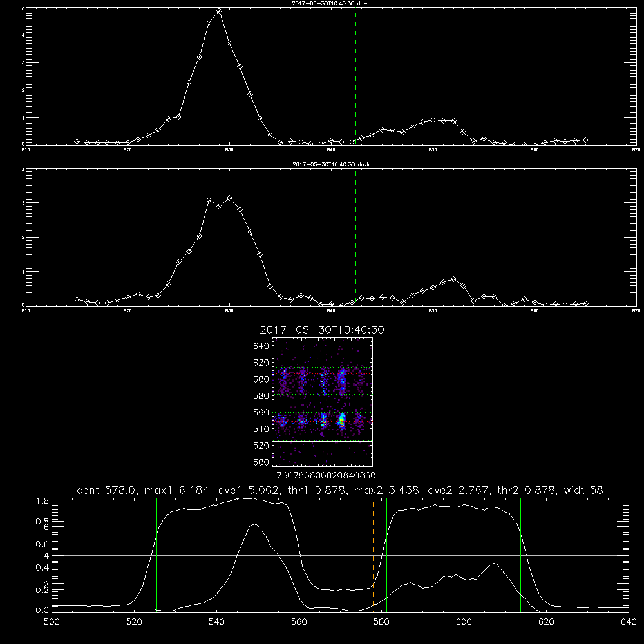Screen dimensions: 644x644
Task: Click the large title above the spectral image
Action: [x=322, y=330]
